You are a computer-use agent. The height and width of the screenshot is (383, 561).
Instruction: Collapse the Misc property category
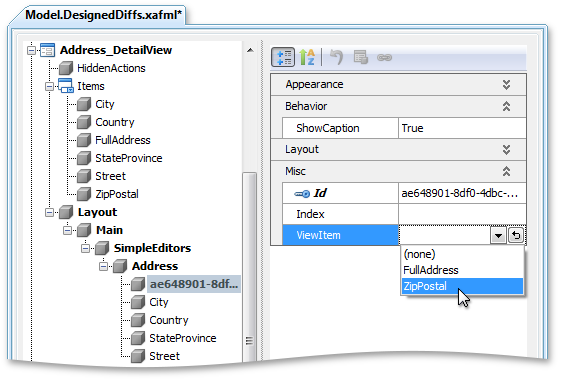point(506,171)
